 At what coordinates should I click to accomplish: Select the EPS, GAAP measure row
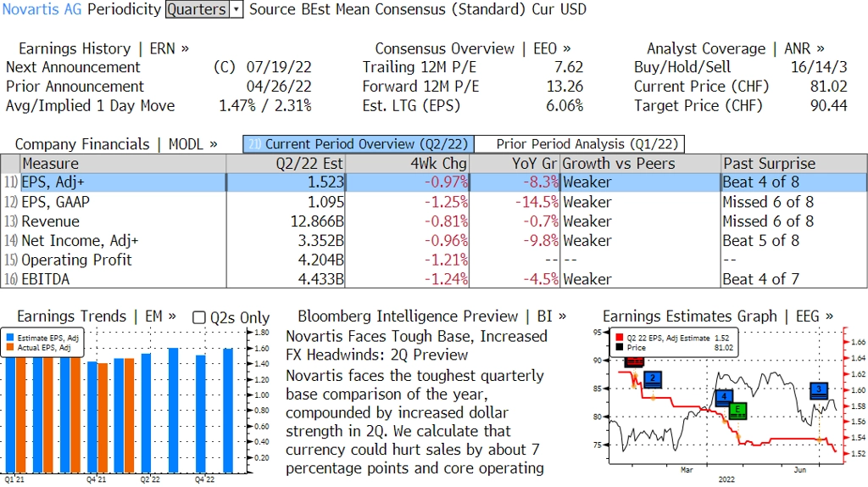pos(434,202)
